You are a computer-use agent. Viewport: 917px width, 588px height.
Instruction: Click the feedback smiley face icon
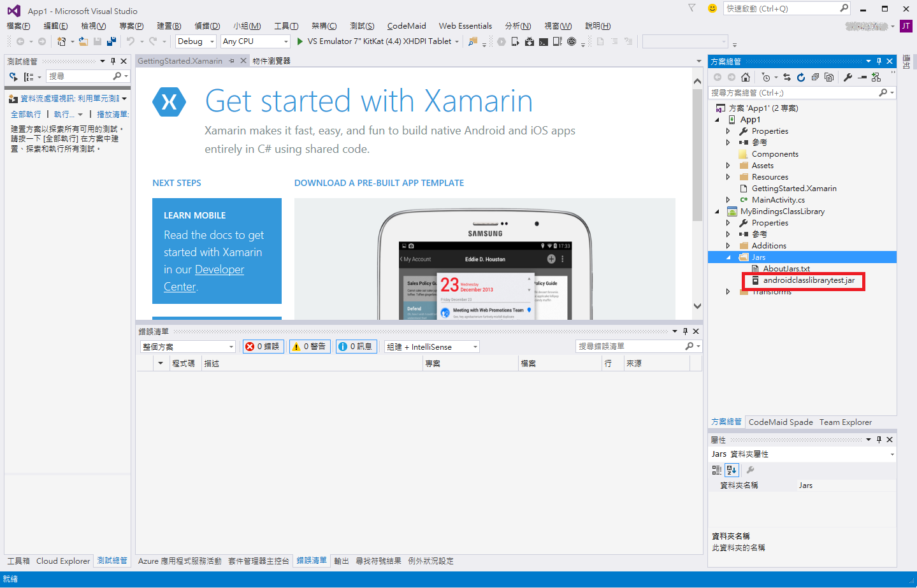712,8
